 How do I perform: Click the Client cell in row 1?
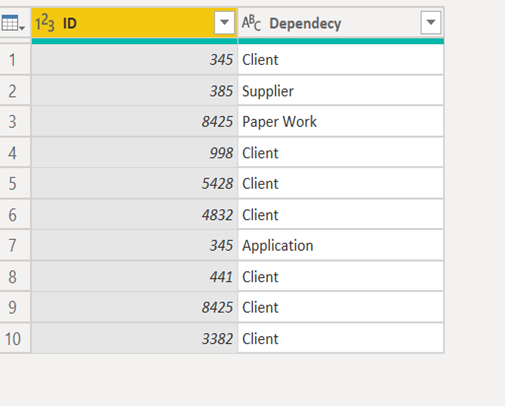tap(341, 60)
